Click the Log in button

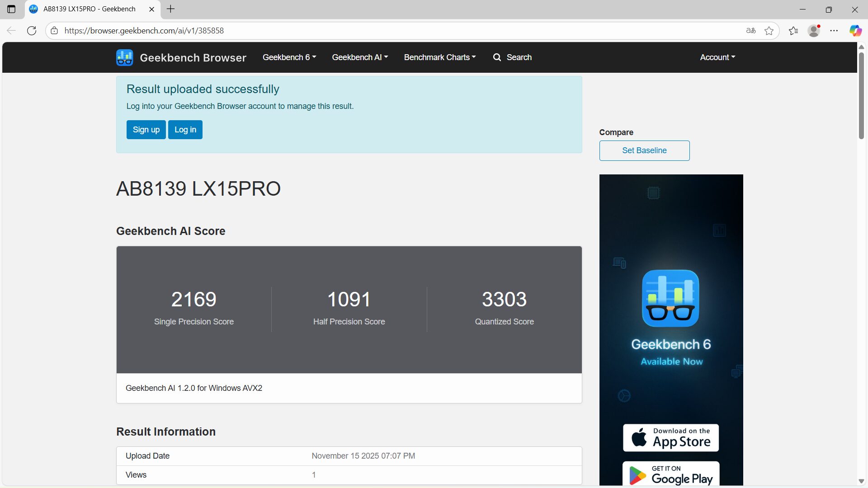185,130
